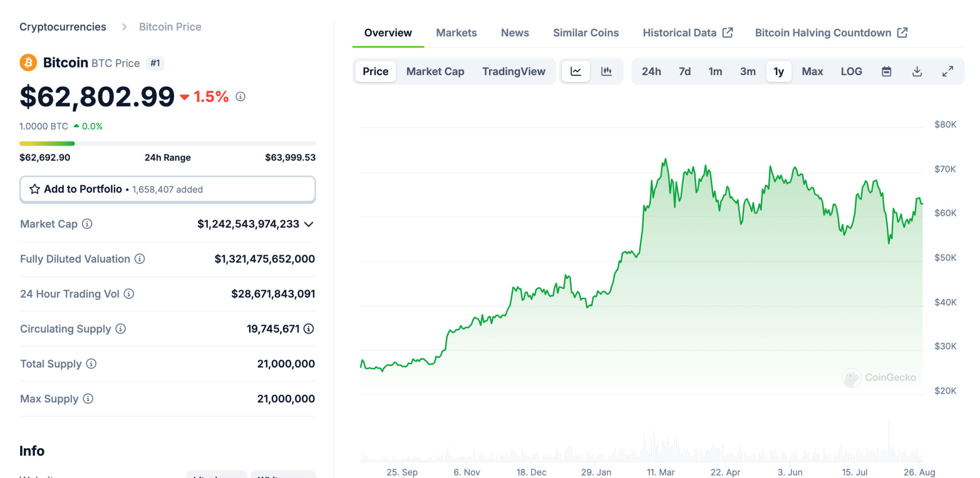The width and height of the screenshot is (980, 478).
Task: Click the info icon beside 19,745,671 supply value
Action: tap(309, 329)
